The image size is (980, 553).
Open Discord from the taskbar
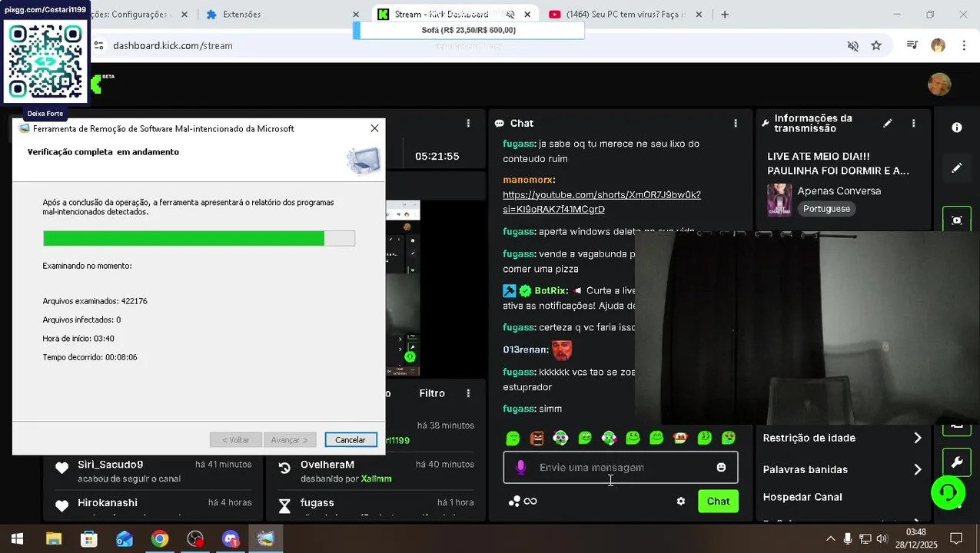[x=231, y=539]
